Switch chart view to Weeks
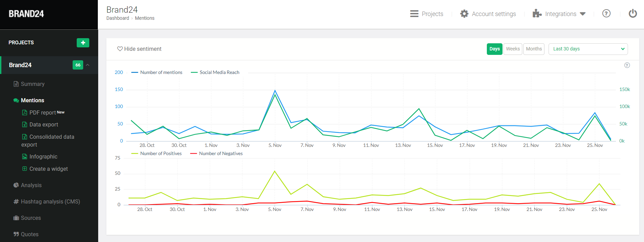This screenshot has width=644, height=242. point(513,49)
